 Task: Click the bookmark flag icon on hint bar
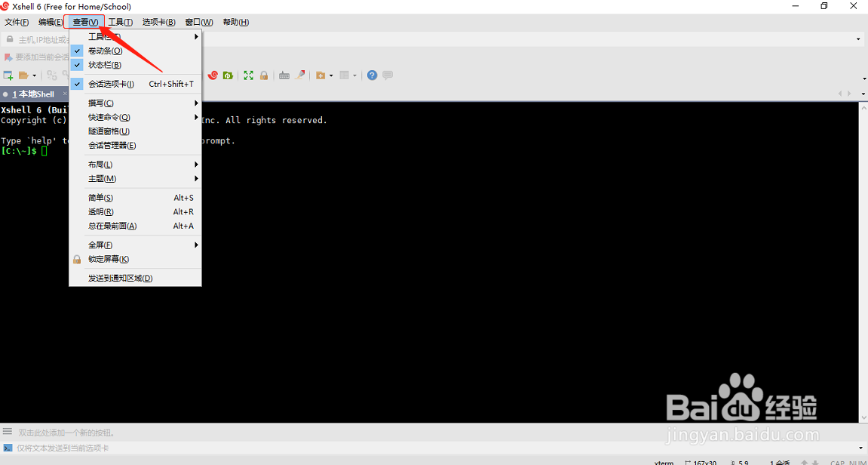(x=8, y=57)
